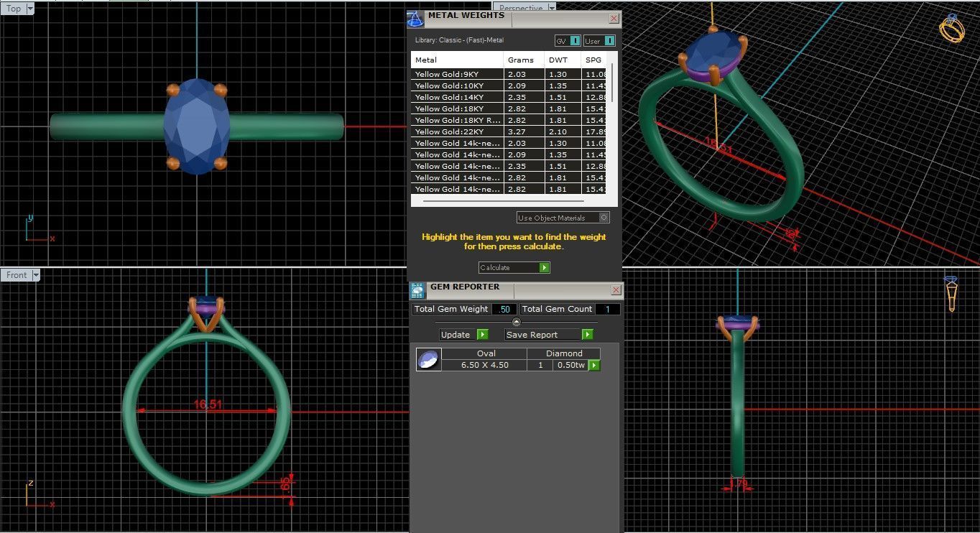Click the oval gem thumbnail in Gem Reporter
Viewport: 980px width, 533px height.
[x=428, y=359]
